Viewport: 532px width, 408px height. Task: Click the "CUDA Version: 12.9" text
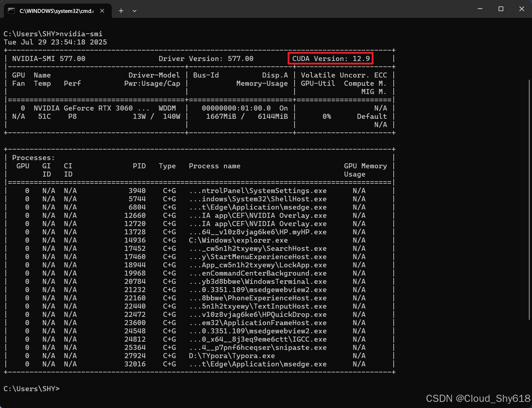click(x=331, y=58)
